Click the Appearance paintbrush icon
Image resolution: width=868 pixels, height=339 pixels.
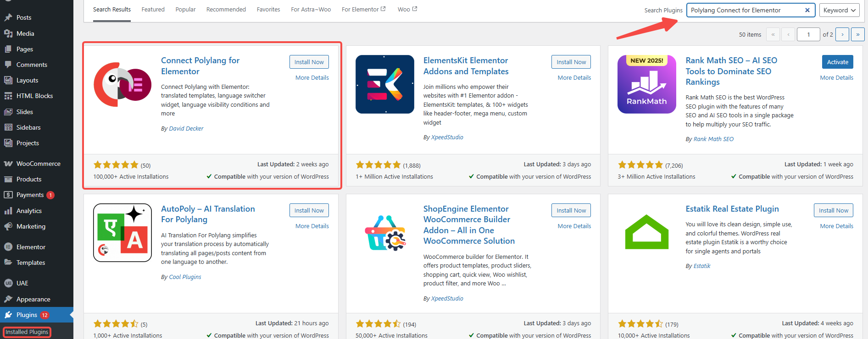[x=8, y=299]
